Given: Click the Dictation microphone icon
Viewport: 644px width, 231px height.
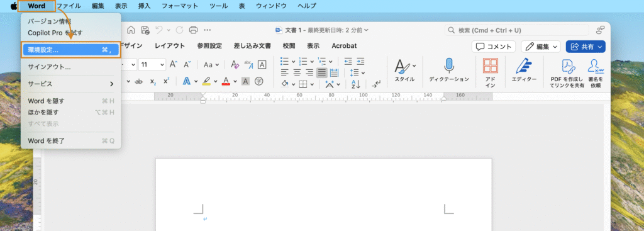Looking at the screenshot, I should pos(449,65).
